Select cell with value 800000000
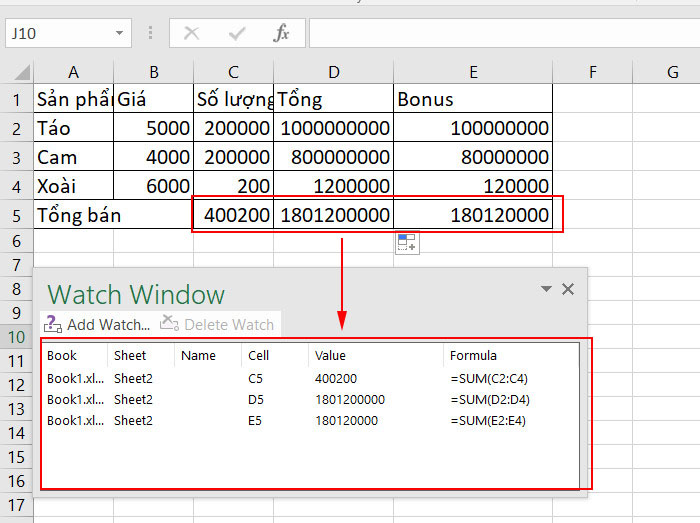Viewport: 700px width, 523px height. click(333, 157)
